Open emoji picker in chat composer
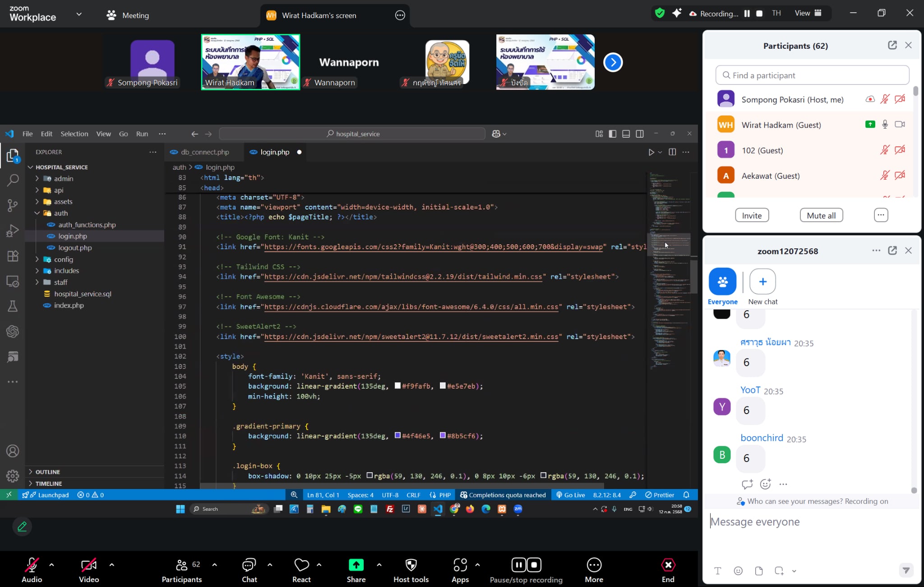This screenshot has width=924, height=587. pos(738,571)
